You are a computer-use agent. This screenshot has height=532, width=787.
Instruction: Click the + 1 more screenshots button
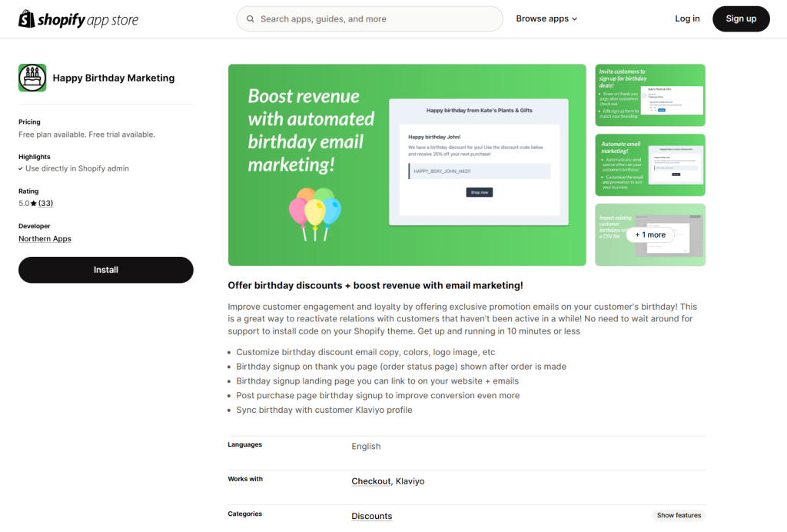click(x=650, y=235)
